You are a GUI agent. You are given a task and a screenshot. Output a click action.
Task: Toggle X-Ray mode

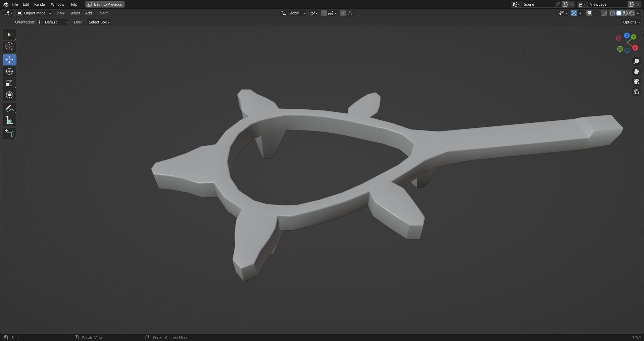tap(604, 13)
